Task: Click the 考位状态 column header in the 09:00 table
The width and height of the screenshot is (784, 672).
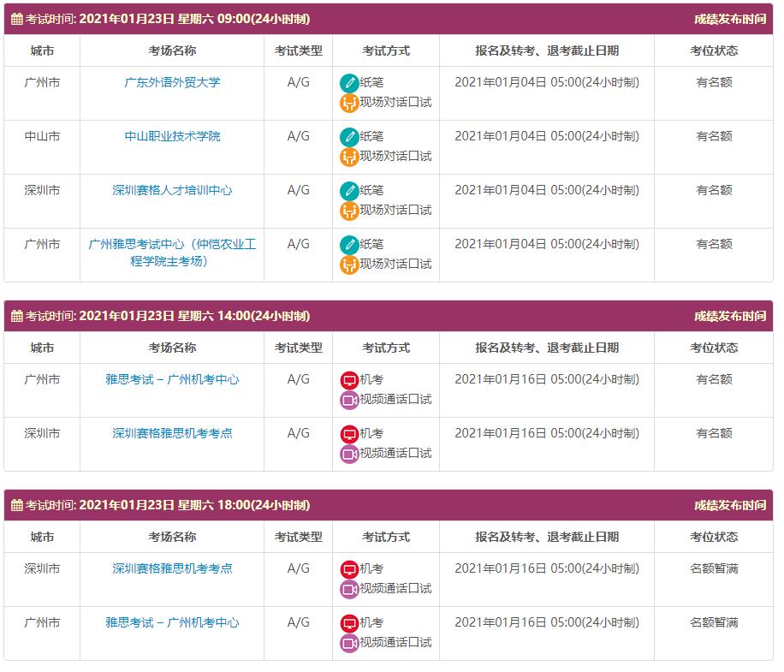Action: coord(713,51)
